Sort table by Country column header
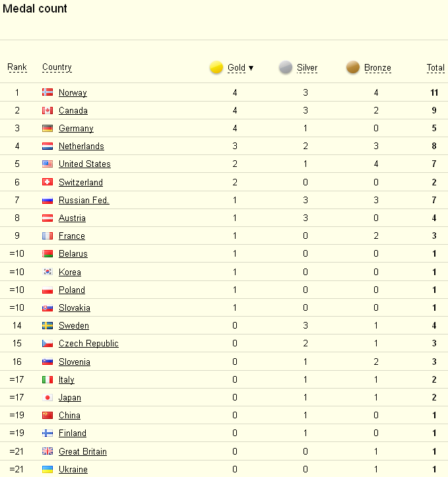Image resolution: width=448 pixels, height=477 pixels. click(x=57, y=67)
